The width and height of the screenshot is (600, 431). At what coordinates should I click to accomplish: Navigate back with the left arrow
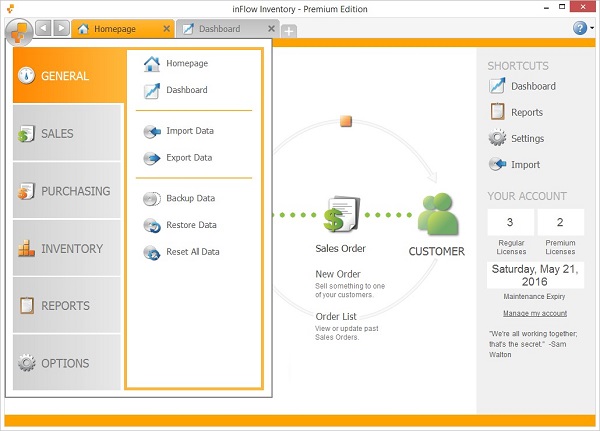43,28
